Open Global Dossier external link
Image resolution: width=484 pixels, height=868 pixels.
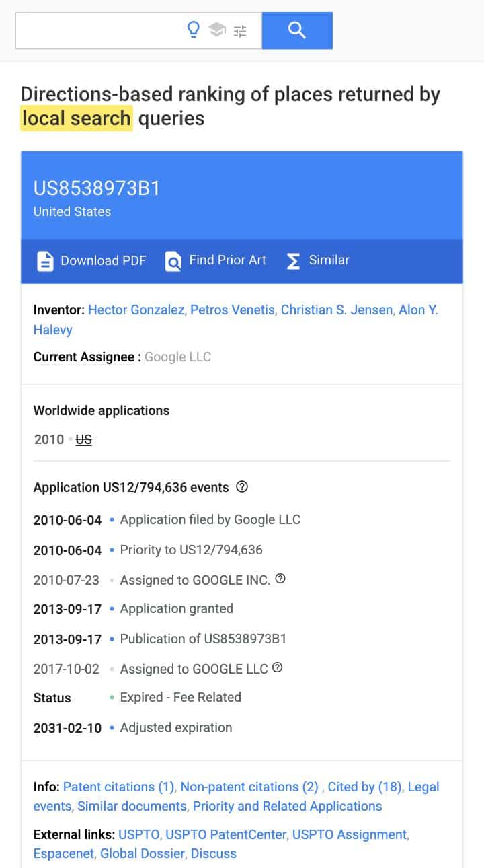click(143, 854)
